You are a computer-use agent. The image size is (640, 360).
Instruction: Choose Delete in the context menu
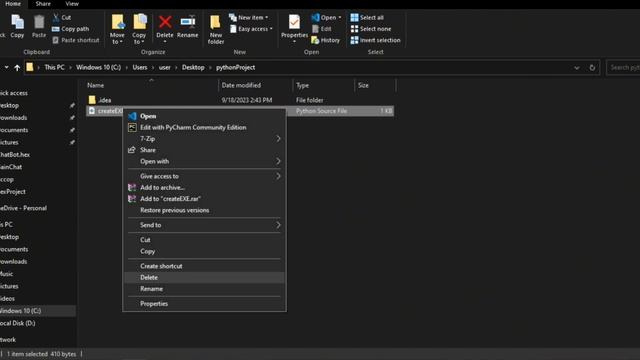(x=204, y=278)
